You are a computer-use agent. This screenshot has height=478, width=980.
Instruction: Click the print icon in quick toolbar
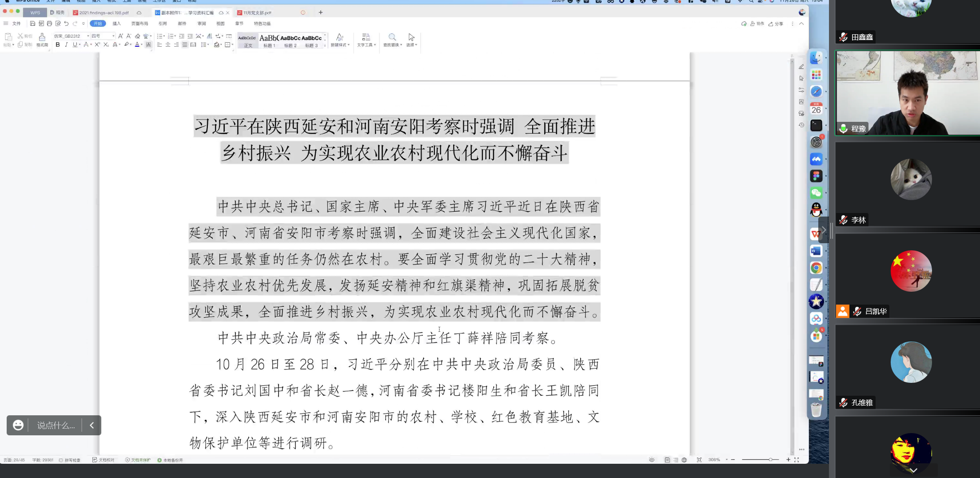(x=49, y=24)
